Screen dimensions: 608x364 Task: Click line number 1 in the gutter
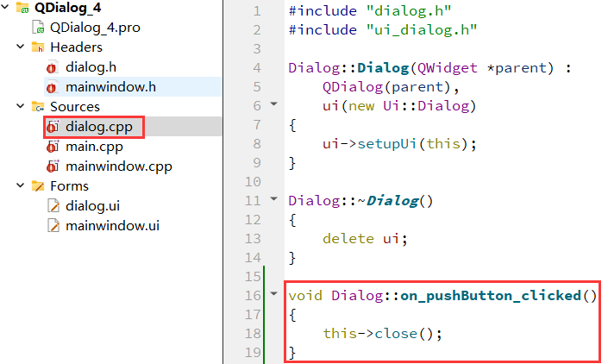tap(257, 11)
